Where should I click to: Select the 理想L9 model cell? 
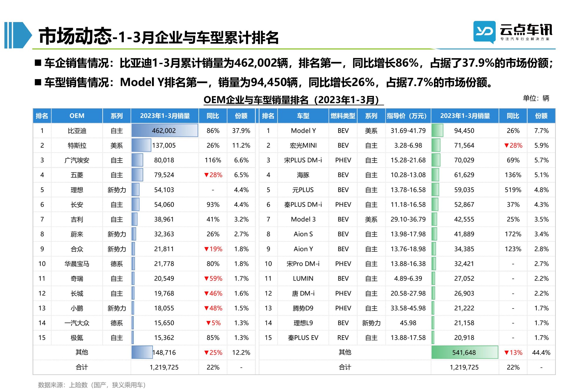[x=303, y=323]
